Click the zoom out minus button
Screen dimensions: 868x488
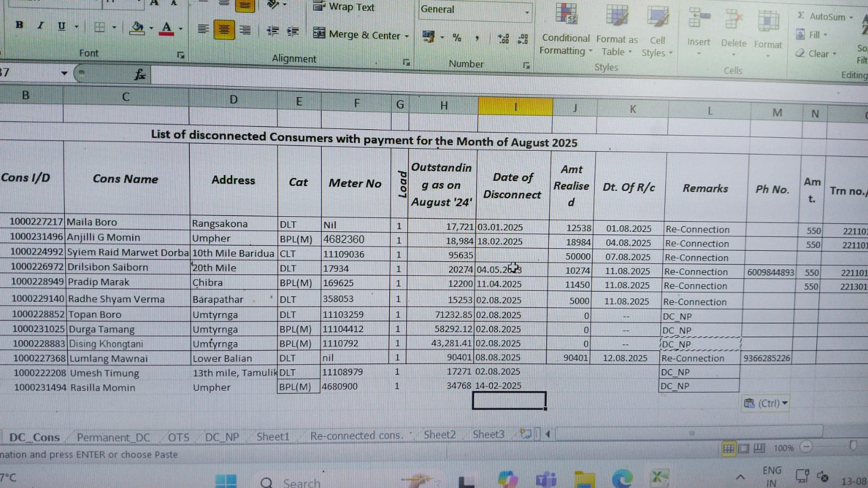[x=807, y=447]
